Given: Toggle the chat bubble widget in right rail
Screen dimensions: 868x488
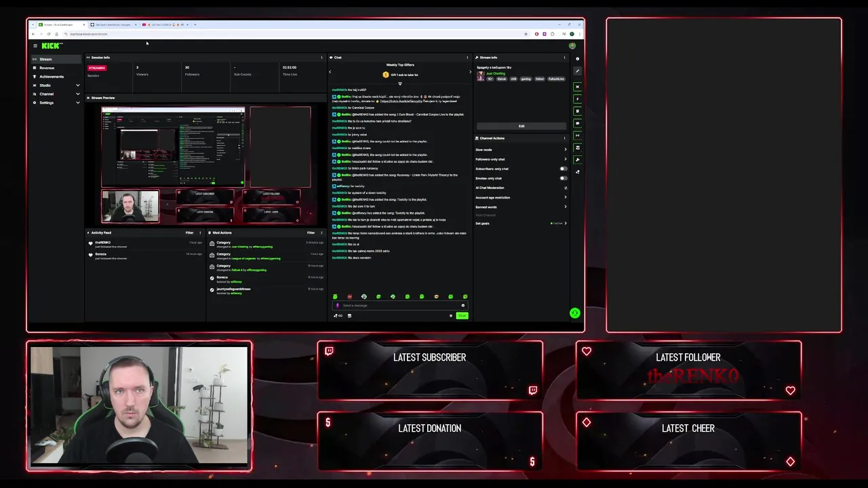Looking at the screenshot, I should (578, 123).
